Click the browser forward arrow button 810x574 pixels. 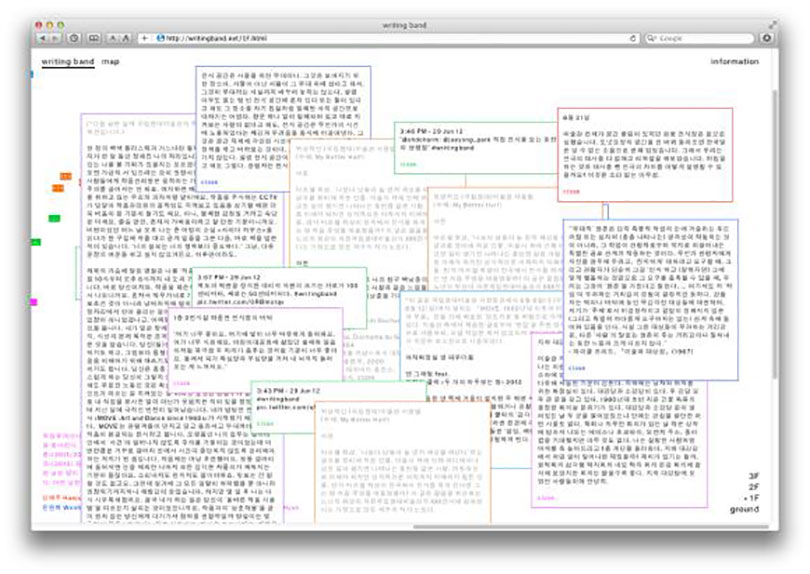coord(55,38)
